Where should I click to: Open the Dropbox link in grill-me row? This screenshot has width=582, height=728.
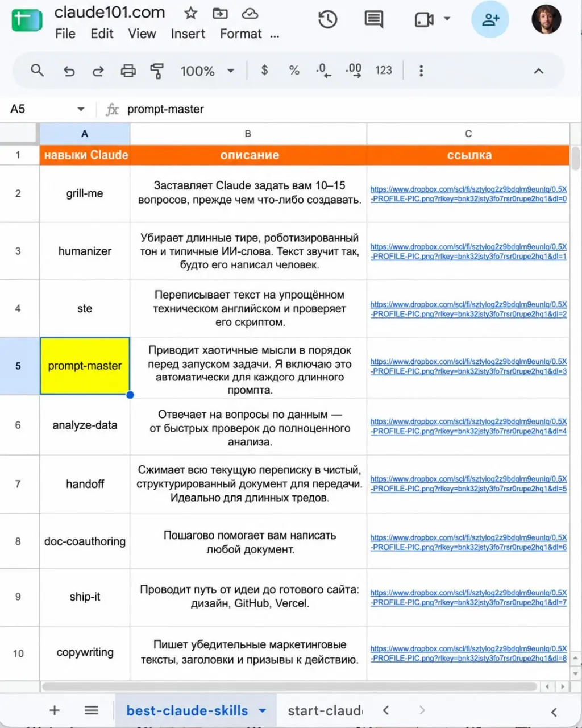pyautogui.click(x=468, y=194)
